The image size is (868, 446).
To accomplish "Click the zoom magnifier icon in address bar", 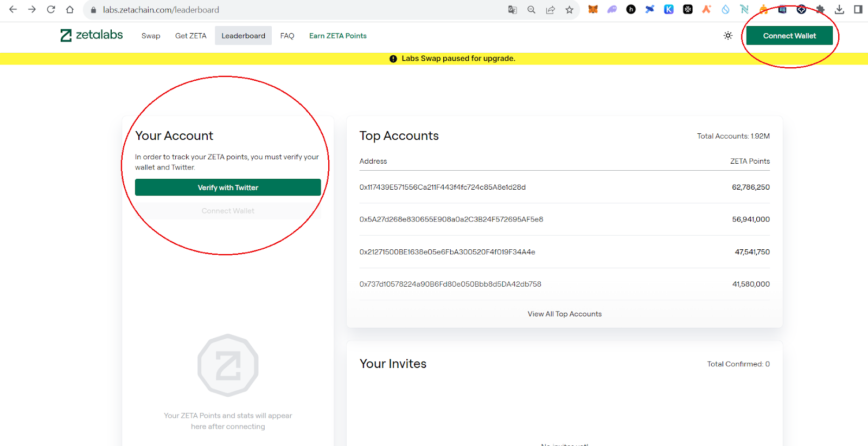I will click(531, 10).
